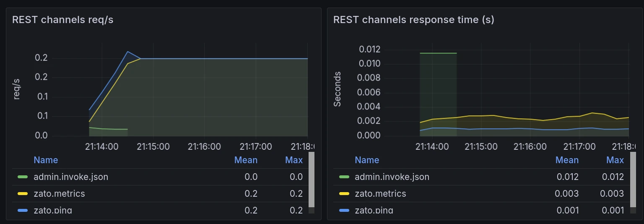Click the req/s legend vertical scrollbar
644x224 pixels.
pos(311,180)
